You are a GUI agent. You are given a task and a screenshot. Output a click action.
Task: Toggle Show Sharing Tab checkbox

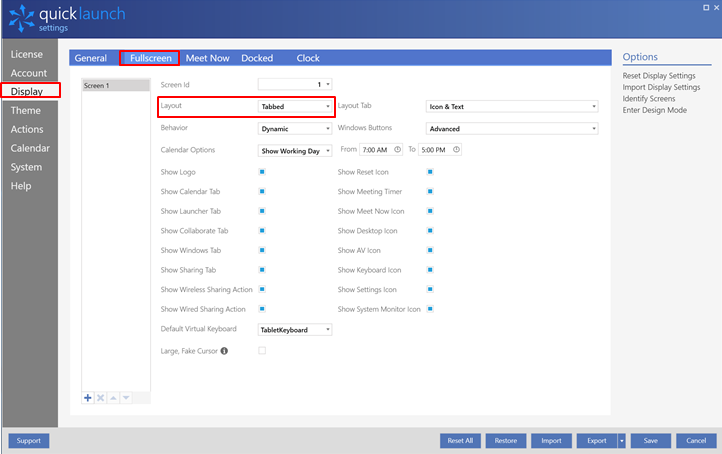click(x=262, y=269)
